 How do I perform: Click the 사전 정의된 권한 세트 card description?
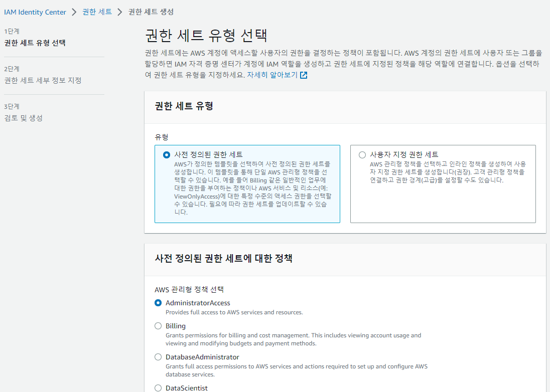point(252,188)
